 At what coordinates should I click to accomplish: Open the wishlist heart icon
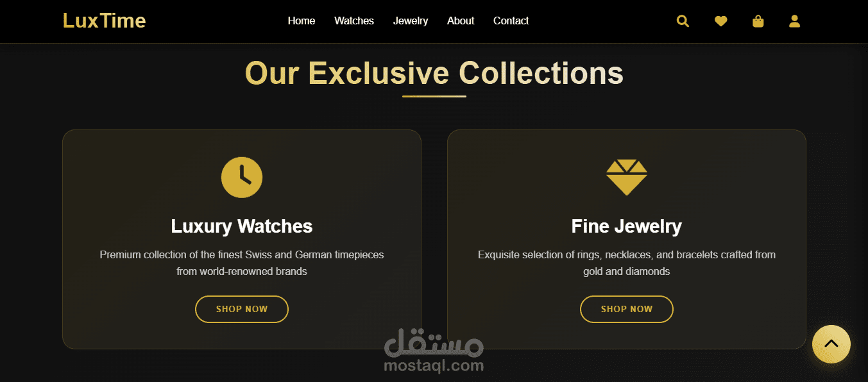coord(720,21)
